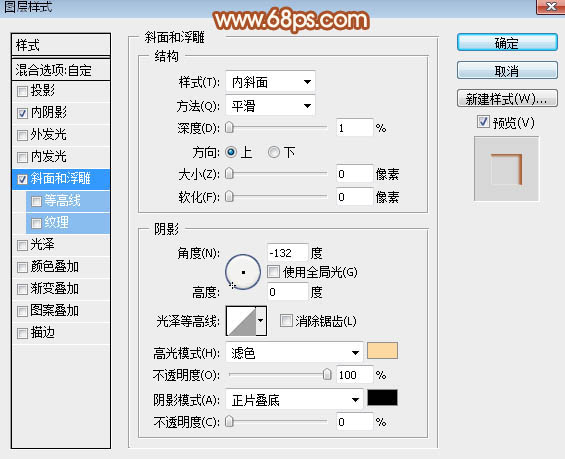Toggle 消除锯齿 anti-alias checkbox

(x=286, y=320)
